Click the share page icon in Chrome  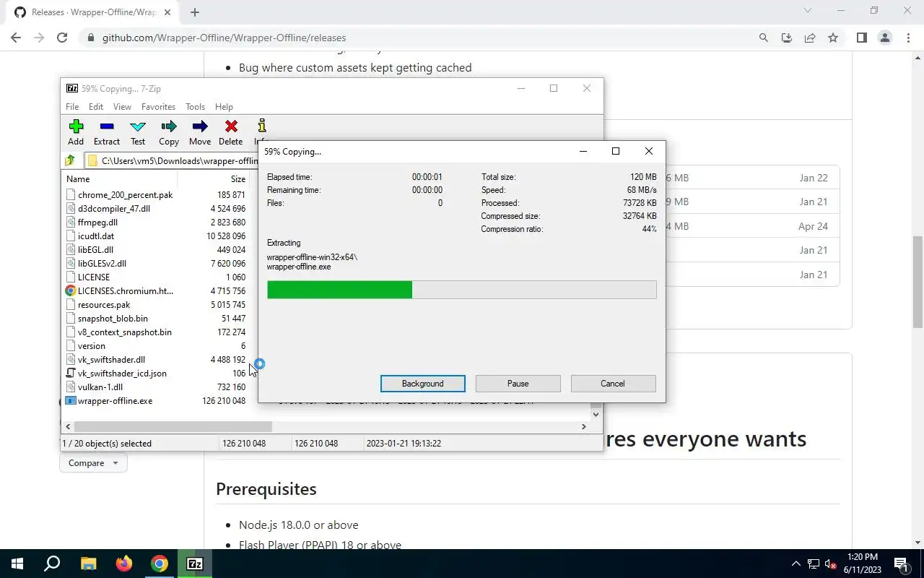810,38
